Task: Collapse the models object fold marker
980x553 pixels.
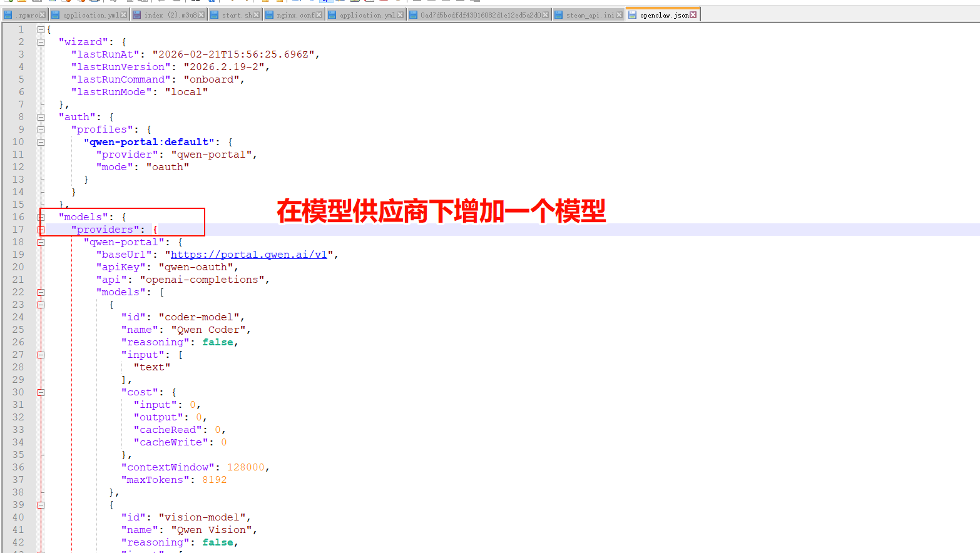Action: point(41,216)
